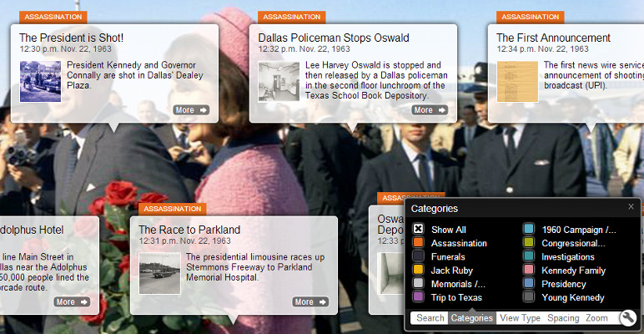
Task: Click the Assassination tag above President is Shot
Action: pyautogui.click(x=53, y=18)
